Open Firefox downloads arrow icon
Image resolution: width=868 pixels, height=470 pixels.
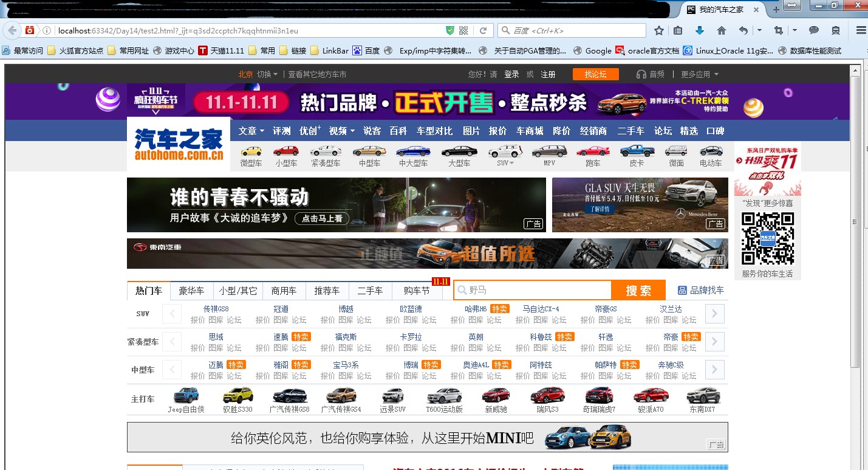click(x=699, y=30)
